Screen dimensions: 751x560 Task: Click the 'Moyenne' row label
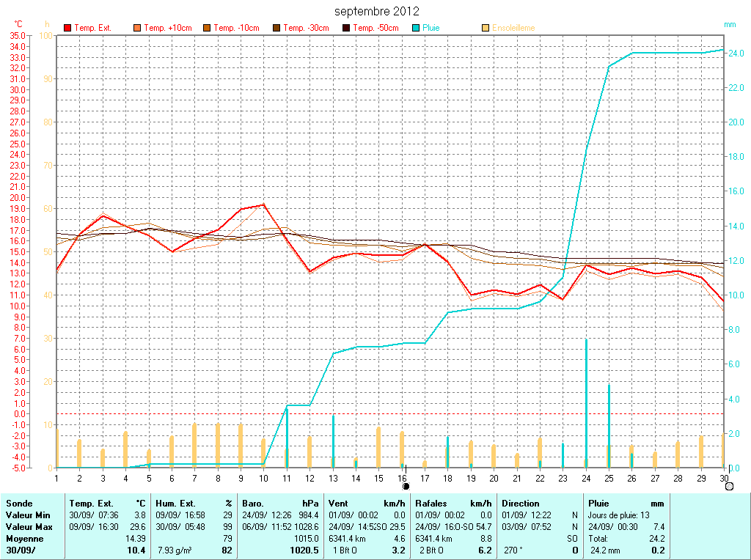pyautogui.click(x=23, y=538)
